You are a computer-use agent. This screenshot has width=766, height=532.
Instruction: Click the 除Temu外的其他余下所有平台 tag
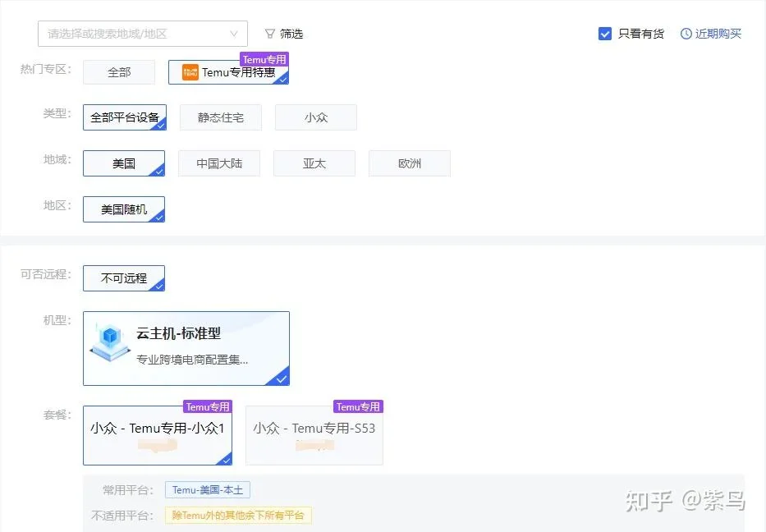pos(238,516)
